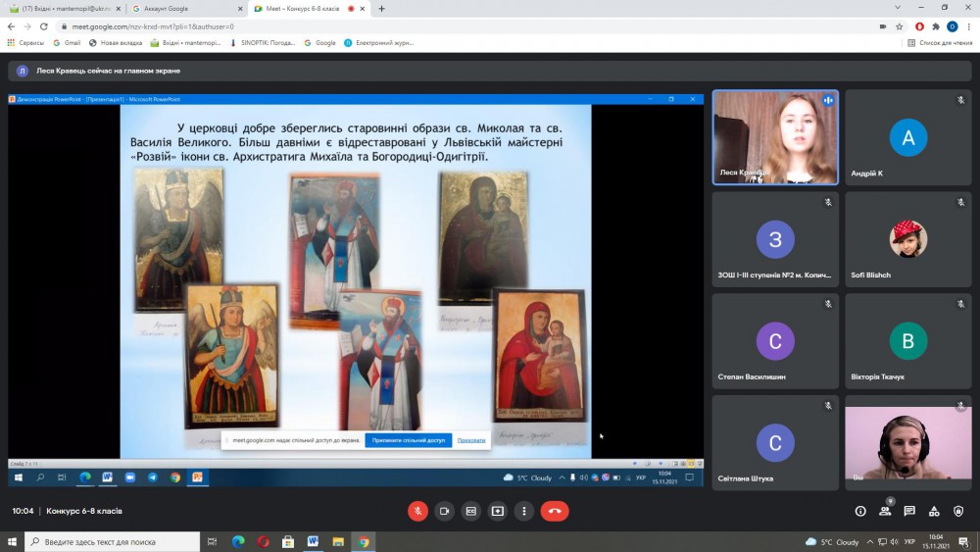
Task: Show the participants list
Action: click(885, 511)
